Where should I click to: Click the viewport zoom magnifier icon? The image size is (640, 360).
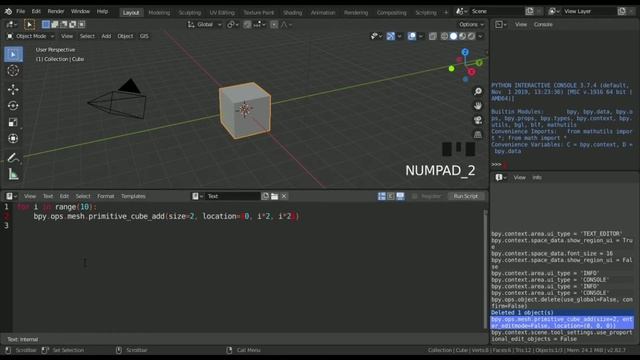478,91
